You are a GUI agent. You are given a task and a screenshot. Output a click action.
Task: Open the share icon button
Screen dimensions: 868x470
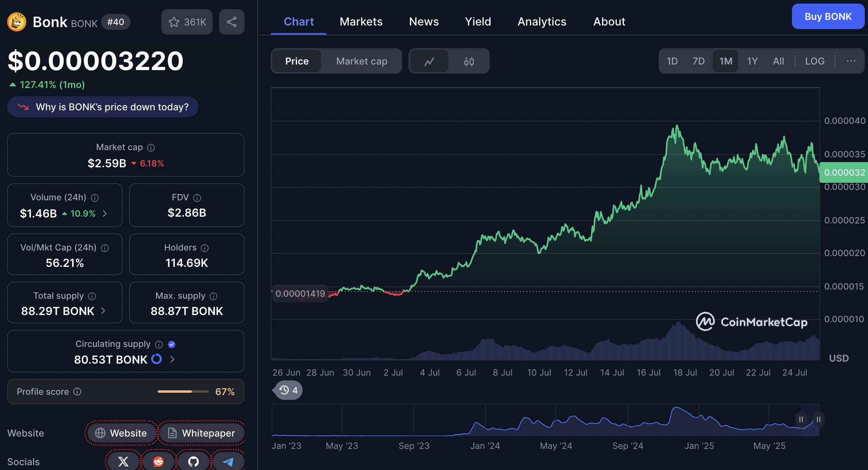click(232, 22)
